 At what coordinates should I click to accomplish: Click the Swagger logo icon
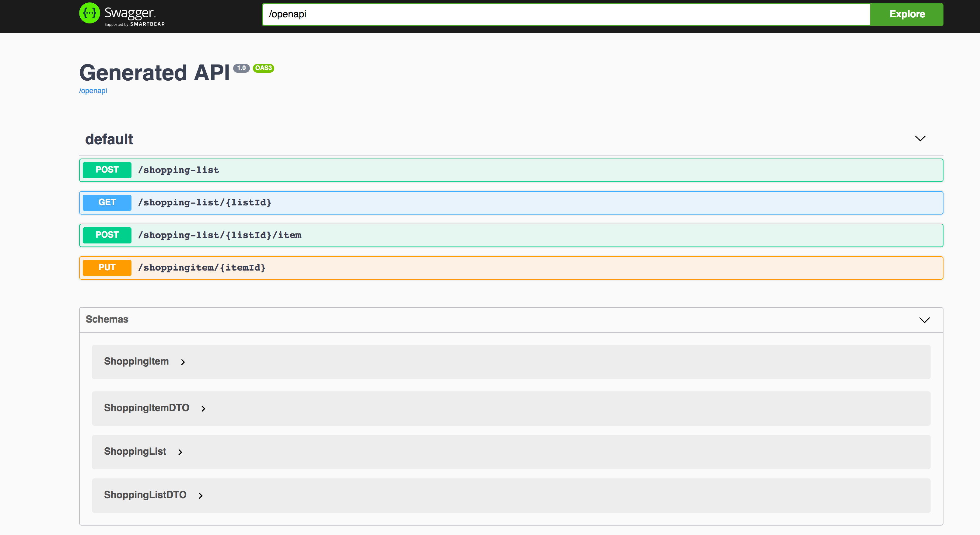[x=89, y=13]
